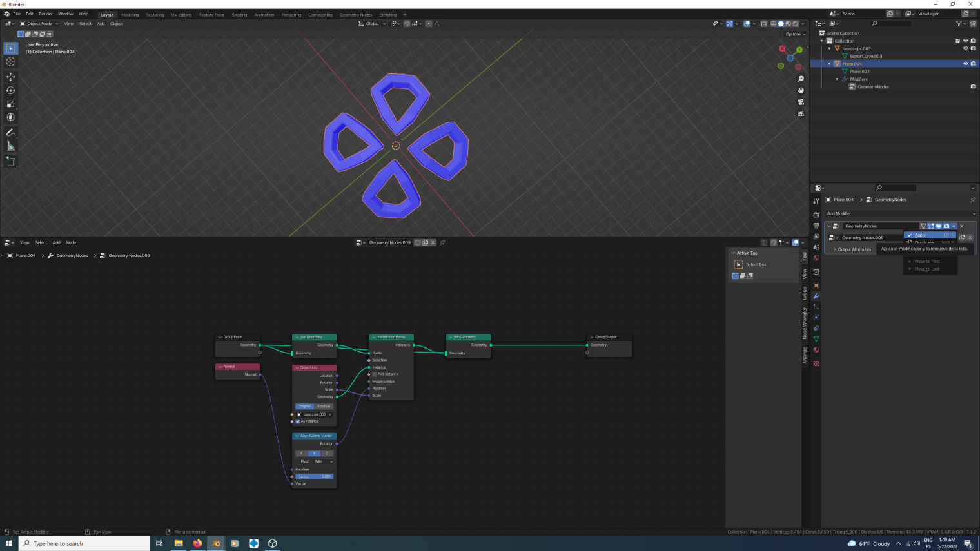The image size is (980, 551).
Task: Open Global transform orientation dropdown
Action: pyautogui.click(x=373, y=24)
